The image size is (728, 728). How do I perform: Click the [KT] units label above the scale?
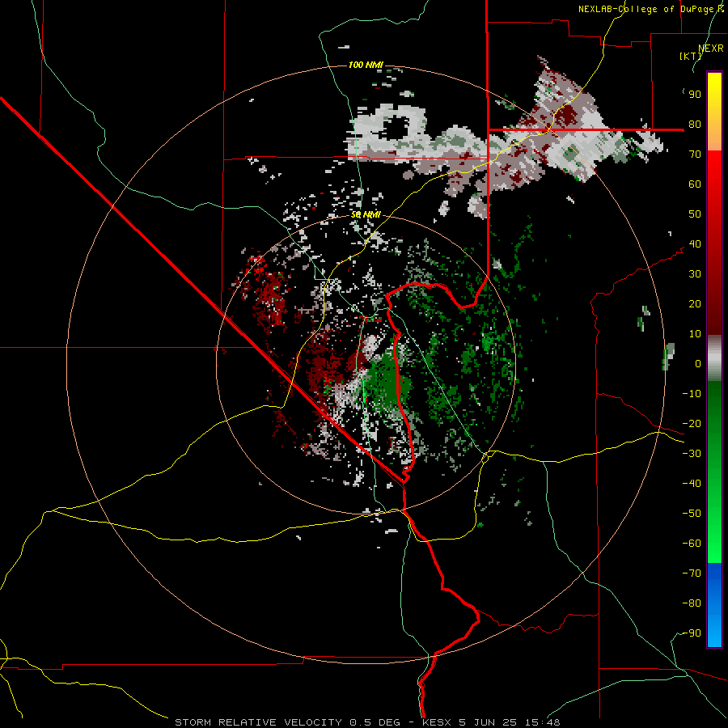[x=690, y=56]
